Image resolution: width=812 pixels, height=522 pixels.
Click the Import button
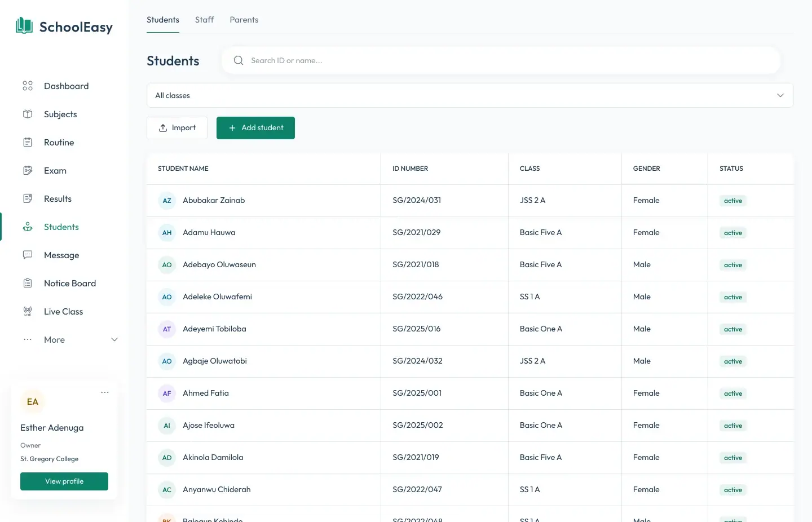177,128
